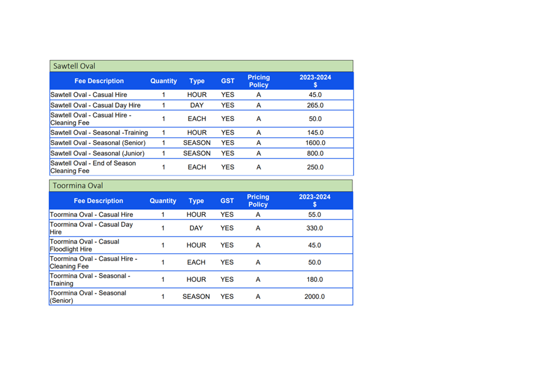The width and height of the screenshot is (555, 392).
Task: Click 'Quantity' header in Sawtell table
Action: 163,81
